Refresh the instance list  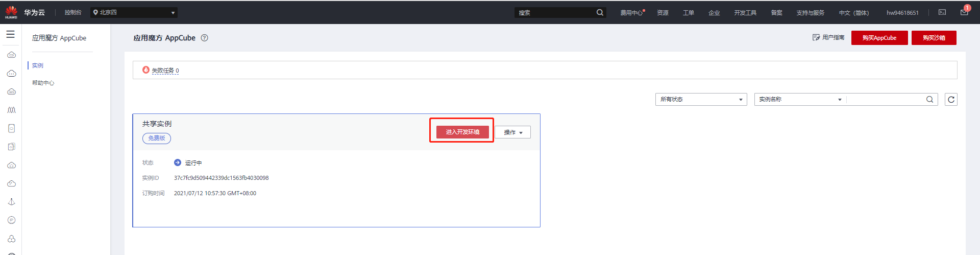[x=951, y=100]
